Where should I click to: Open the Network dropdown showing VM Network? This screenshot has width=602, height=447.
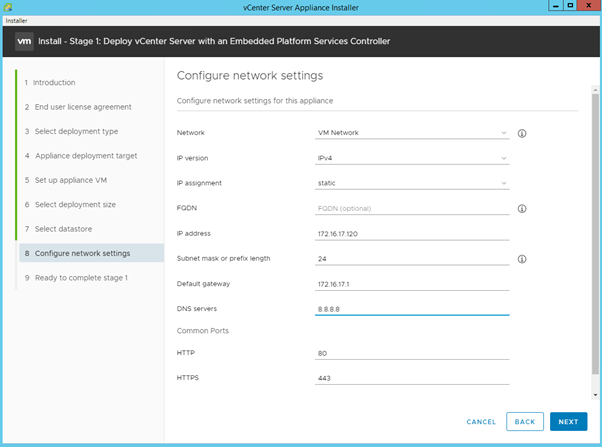[x=412, y=133]
